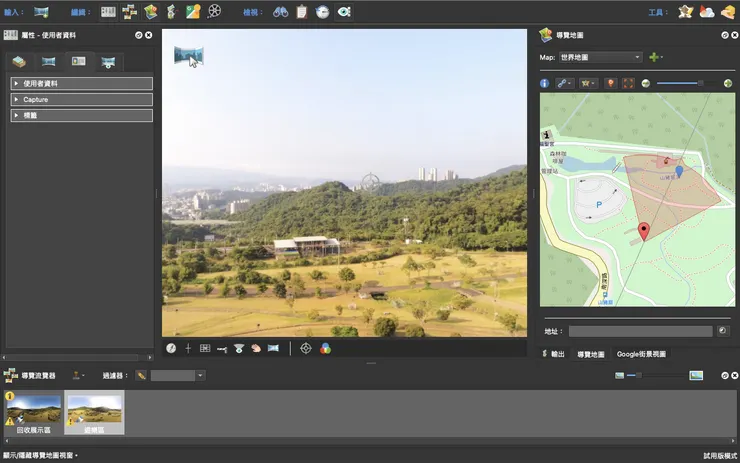740x463 pixels.
Task: Click the compass icon below the viewer
Action: (x=171, y=348)
